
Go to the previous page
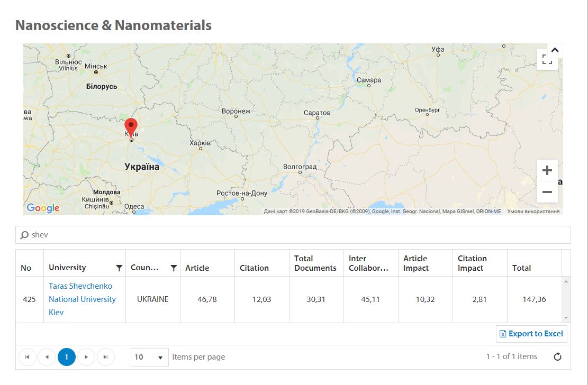coord(47,357)
